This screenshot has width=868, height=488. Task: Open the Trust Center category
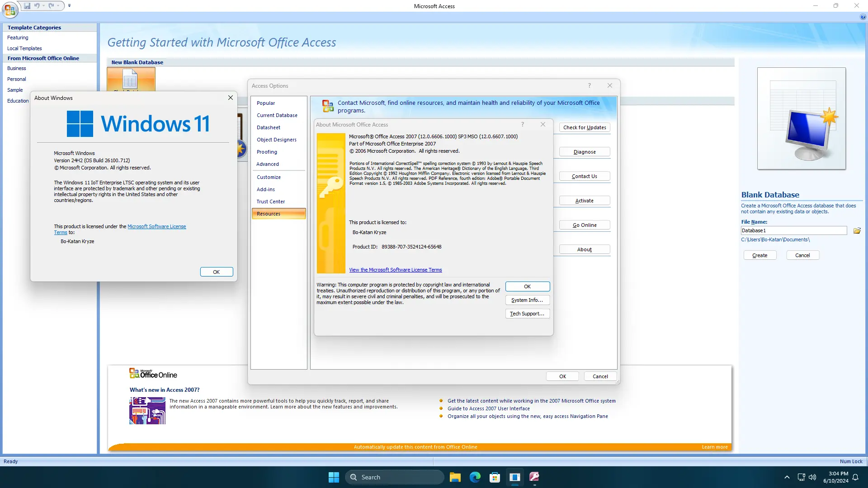[278, 202]
